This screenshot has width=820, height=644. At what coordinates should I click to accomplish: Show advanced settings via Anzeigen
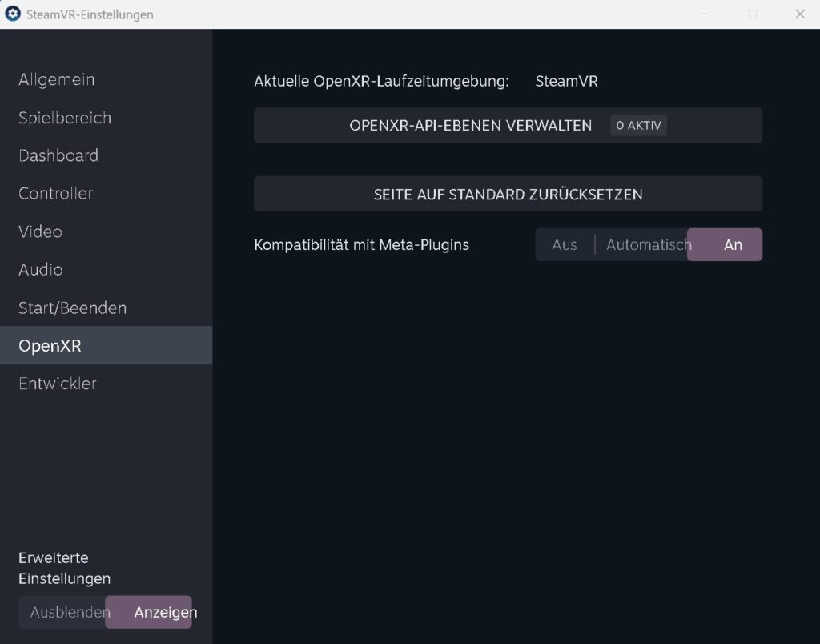pyautogui.click(x=164, y=611)
